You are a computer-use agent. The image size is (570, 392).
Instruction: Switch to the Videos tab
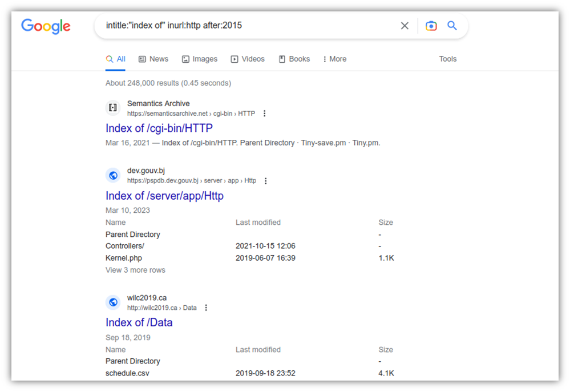[x=248, y=59]
